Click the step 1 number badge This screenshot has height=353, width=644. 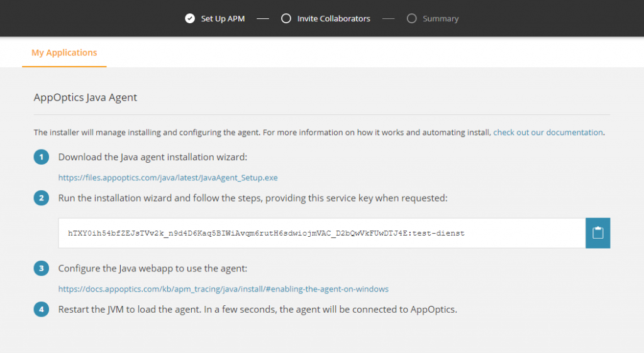click(x=42, y=158)
